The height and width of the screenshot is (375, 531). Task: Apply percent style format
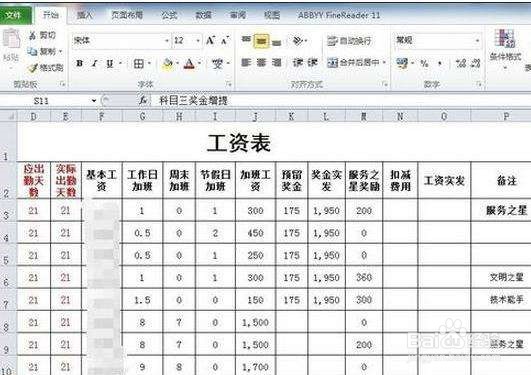424,63
